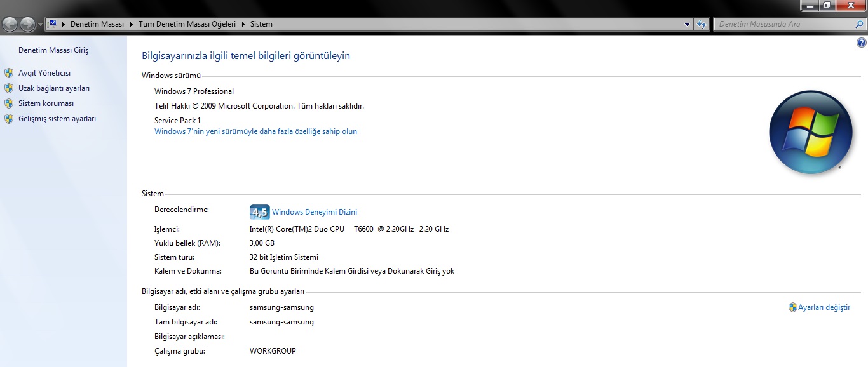The height and width of the screenshot is (367, 868).
Task: Click the Intel(R) Core(TM)2 Duo CPU processor value
Action: click(x=349, y=229)
